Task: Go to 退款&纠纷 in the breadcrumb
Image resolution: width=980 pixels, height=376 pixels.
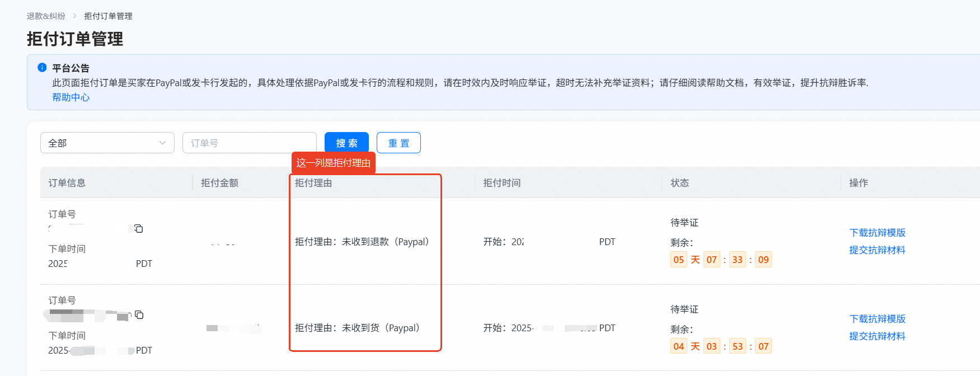Action: click(x=46, y=16)
